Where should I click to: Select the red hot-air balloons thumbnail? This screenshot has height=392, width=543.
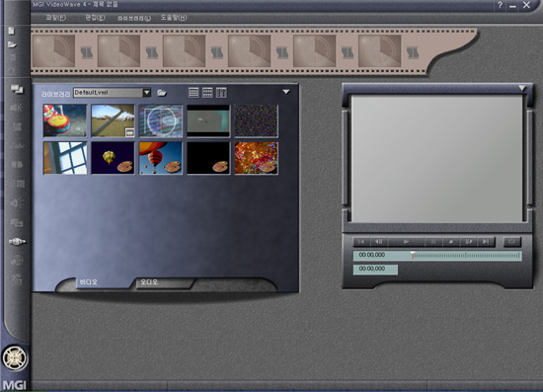[x=161, y=158]
